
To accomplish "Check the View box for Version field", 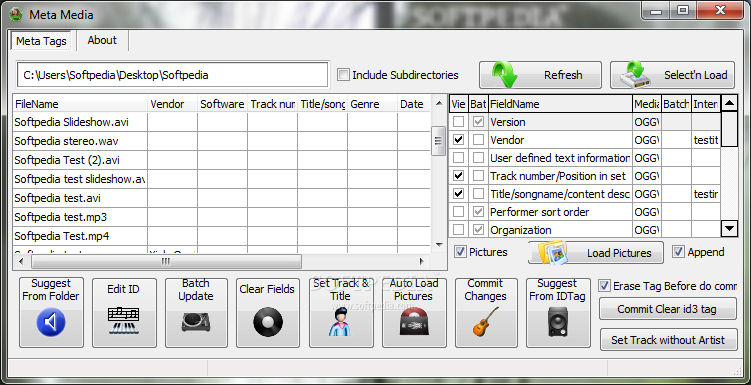I will pos(458,122).
